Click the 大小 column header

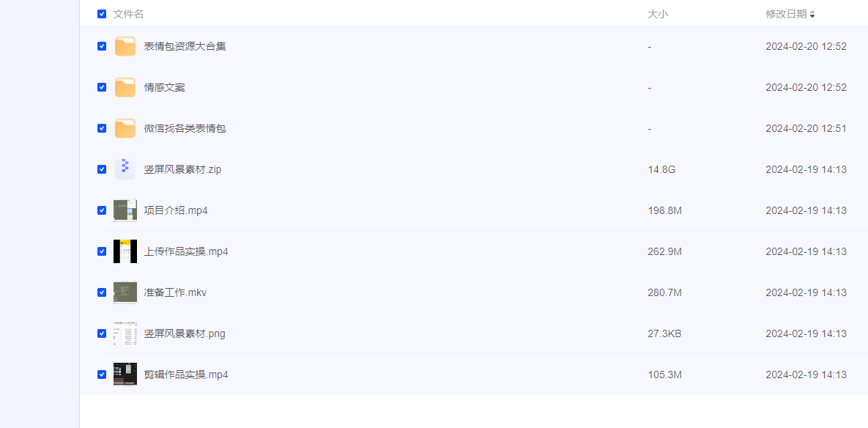tap(658, 14)
